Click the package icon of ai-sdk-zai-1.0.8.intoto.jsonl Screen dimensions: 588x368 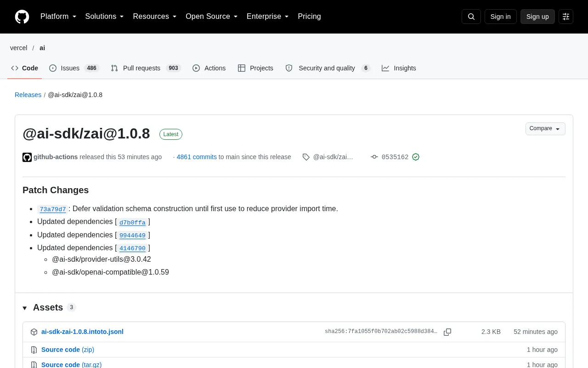point(34,332)
